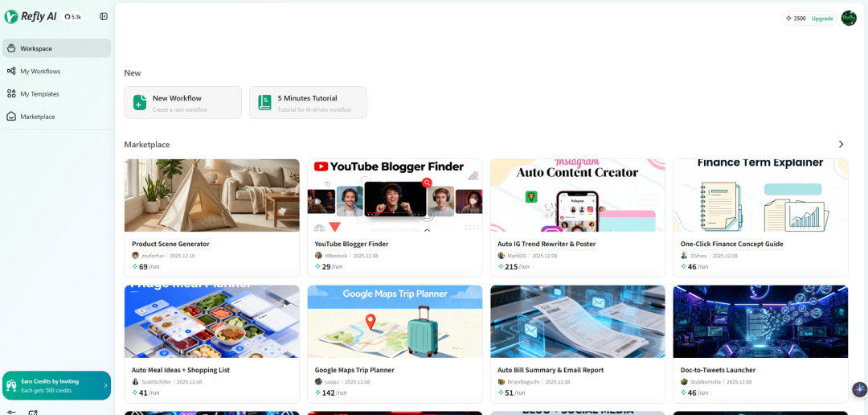Open the Google Maps Trip Planner thumbnail
Viewport: 868px width, 415px height.
(x=395, y=322)
